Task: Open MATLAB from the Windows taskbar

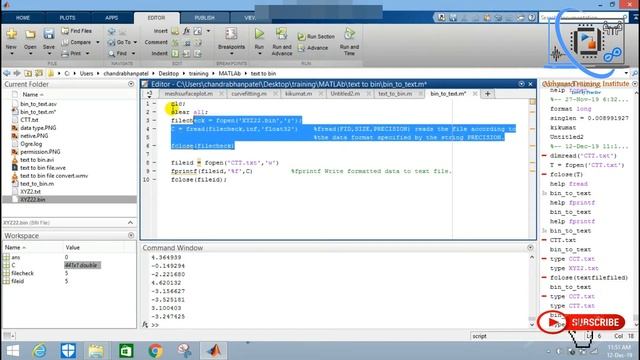Action: (x=213, y=351)
